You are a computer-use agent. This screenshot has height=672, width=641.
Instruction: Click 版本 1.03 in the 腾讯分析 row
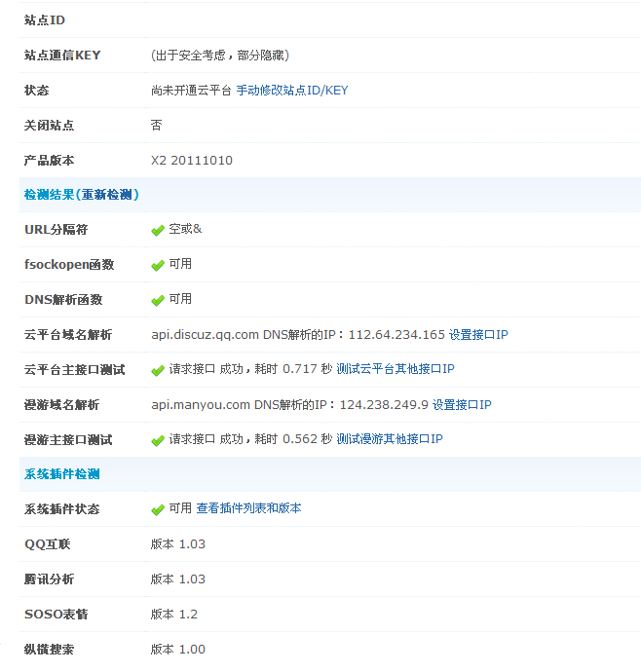(178, 579)
